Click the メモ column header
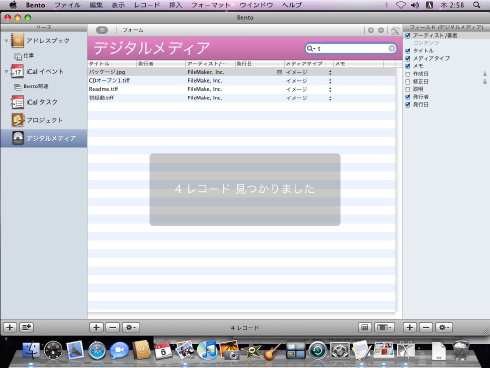Image resolution: width=490 pixels, height=368 pixels. click(x=359, y=63)
